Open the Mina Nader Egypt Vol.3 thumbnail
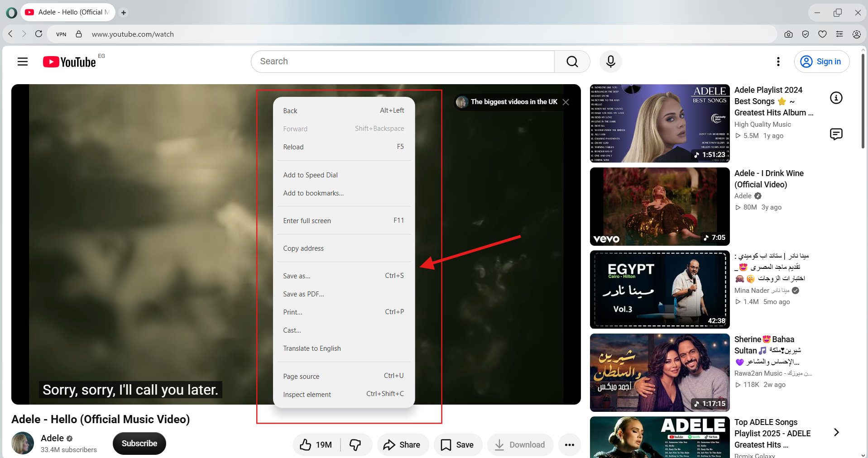868x458 pixels. (660, 290)
